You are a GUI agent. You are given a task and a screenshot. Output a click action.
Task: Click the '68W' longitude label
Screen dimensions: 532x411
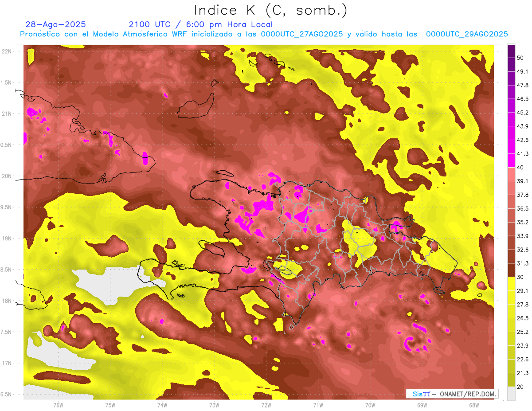pos(473,405)
